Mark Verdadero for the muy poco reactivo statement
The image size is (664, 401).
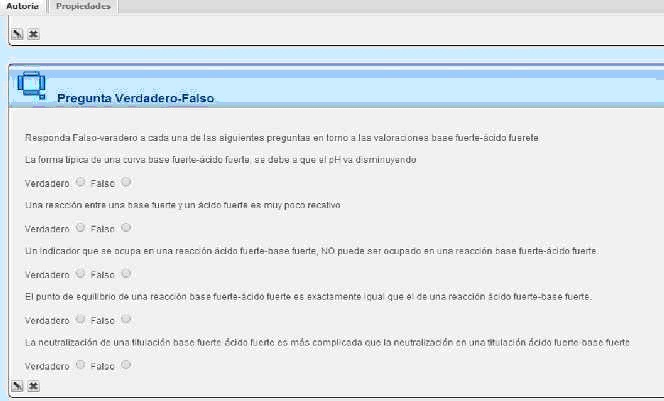pos(80,228)
